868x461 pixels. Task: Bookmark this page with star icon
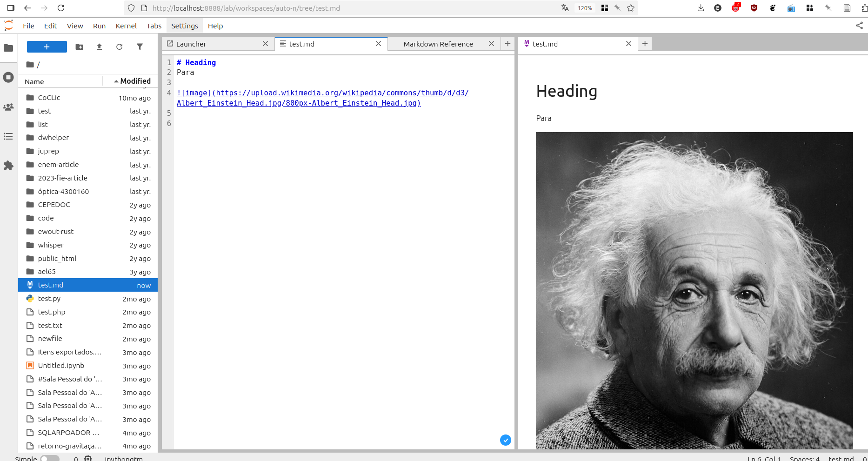631,8
